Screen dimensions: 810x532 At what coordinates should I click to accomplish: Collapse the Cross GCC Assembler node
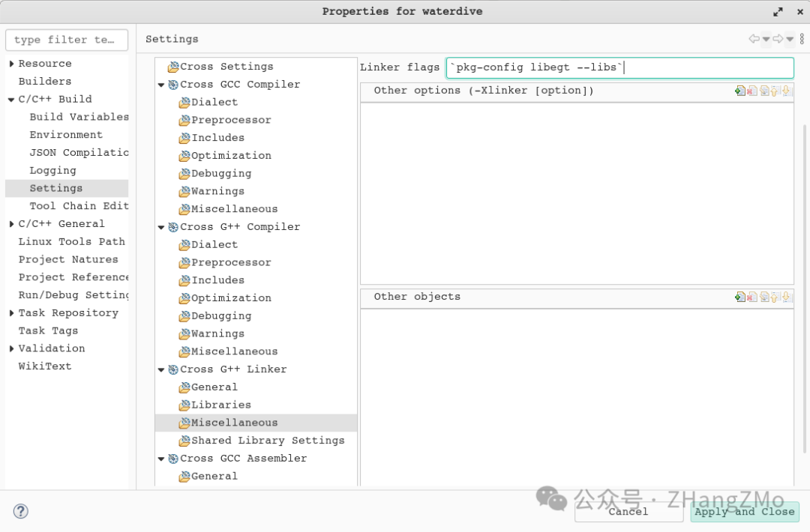(x=161, y=459)
